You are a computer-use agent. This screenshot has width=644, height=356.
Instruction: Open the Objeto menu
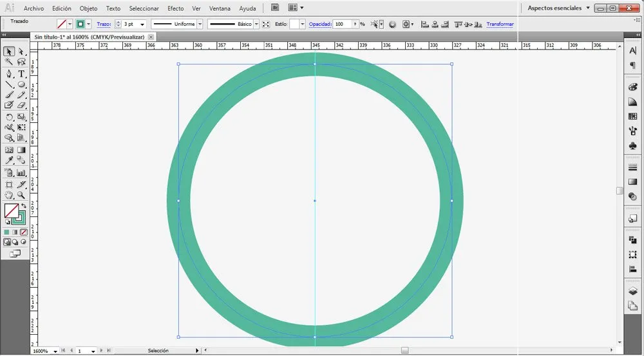click(88, 8)
